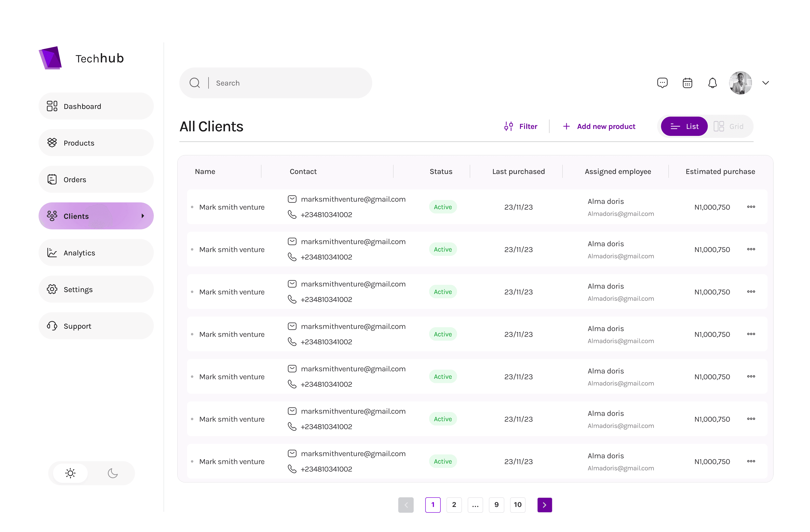
Task: Click the notification bell icon
Action: [712, 83]
